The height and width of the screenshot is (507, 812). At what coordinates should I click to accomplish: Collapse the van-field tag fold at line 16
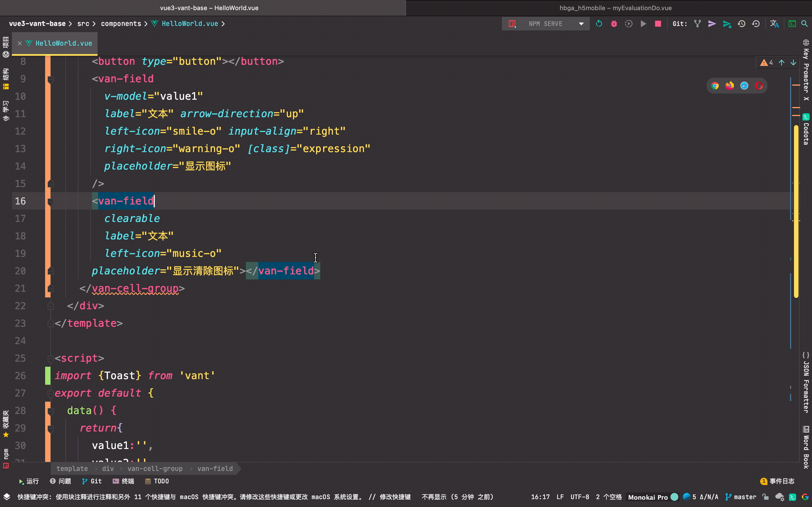coord(51,201)
